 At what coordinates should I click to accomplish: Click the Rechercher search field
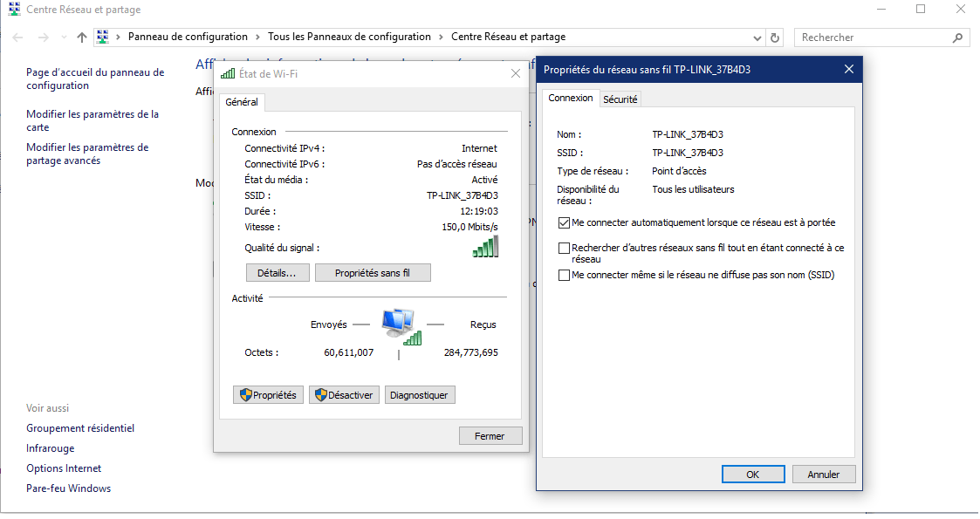pyautogui.click(x=873, y=38)
